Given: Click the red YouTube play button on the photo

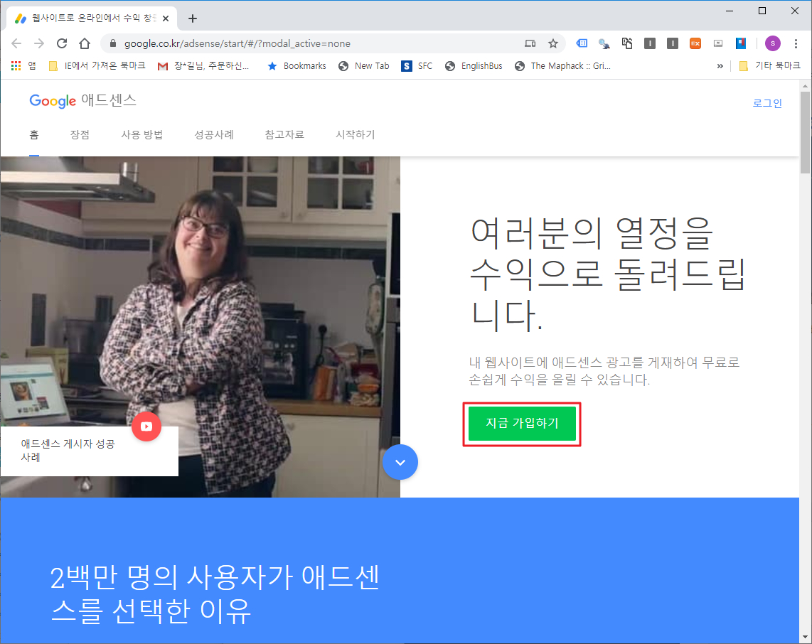Looking at the screenshot, I should (x=146, y=426).
